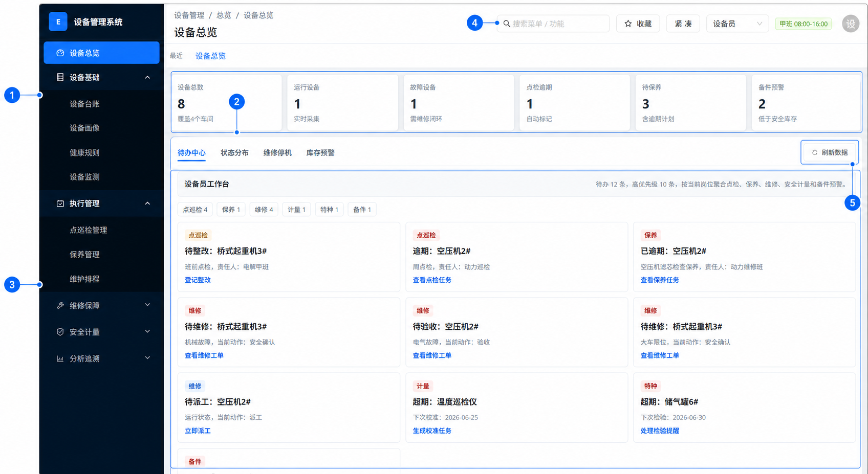Click the 故障设备 stat card

pos(459,103)
